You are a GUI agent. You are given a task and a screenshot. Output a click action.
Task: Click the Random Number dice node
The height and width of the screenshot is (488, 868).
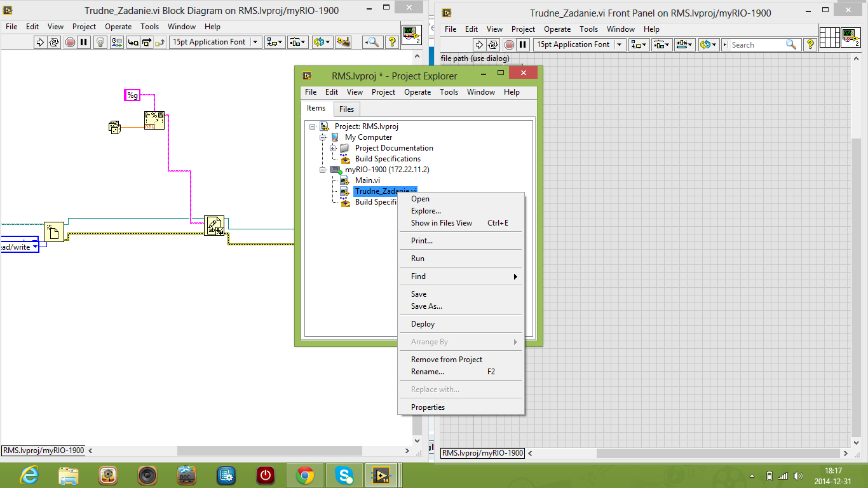click(114, 127)
